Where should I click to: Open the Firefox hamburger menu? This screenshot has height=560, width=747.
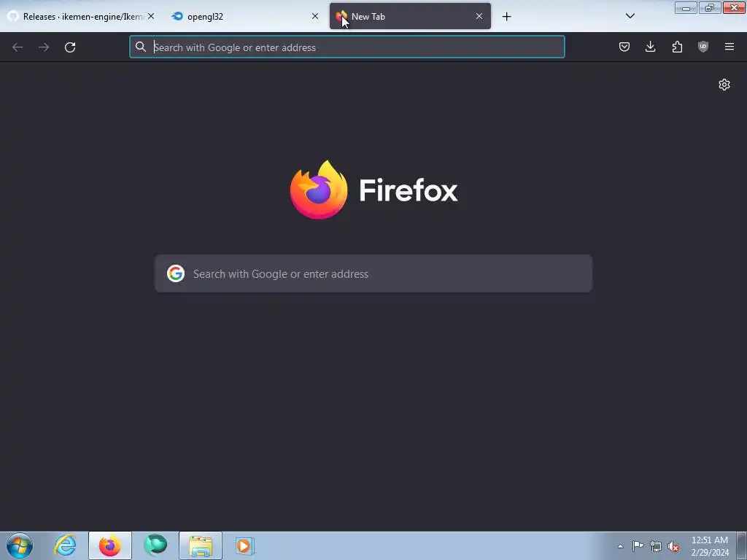click(729, 47)
